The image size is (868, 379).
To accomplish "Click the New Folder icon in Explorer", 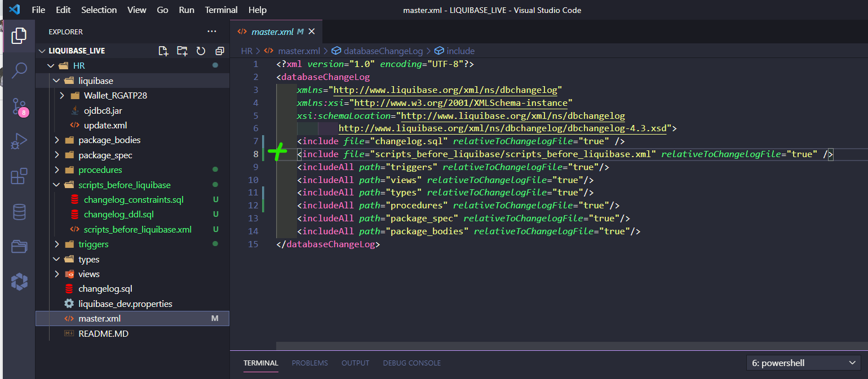I will (182, 51).
